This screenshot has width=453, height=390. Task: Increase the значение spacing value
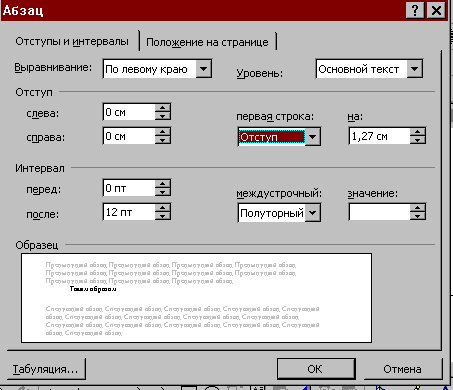click(x=418, y=208)
